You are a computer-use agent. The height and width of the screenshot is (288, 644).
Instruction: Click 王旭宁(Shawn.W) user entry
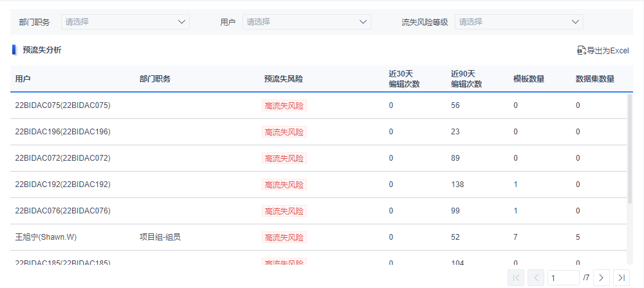(46, 237)
